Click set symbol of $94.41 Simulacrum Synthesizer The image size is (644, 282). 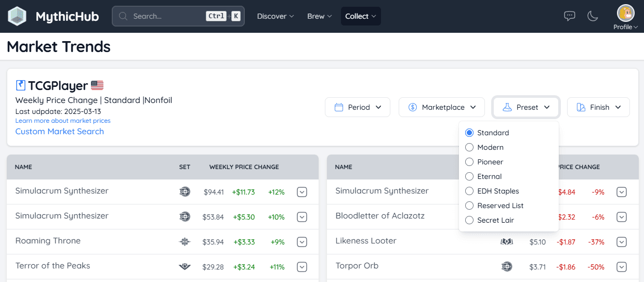coord(185,192)
